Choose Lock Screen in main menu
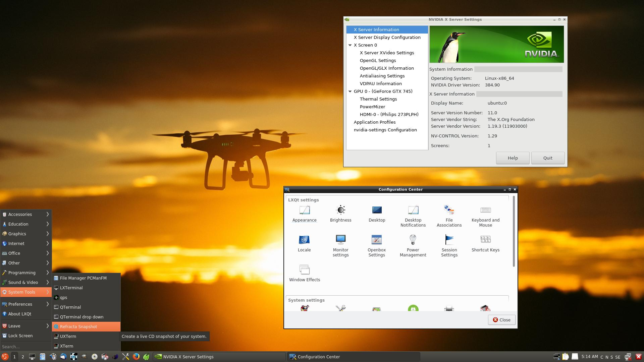Screen dimensions: 644x362 pyautogui.click(x=26, y=336)
